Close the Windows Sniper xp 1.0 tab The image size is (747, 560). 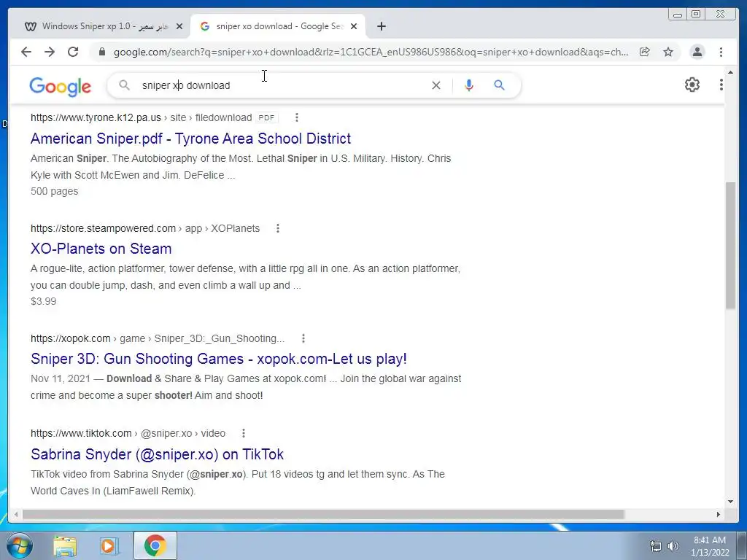(179, 27)
